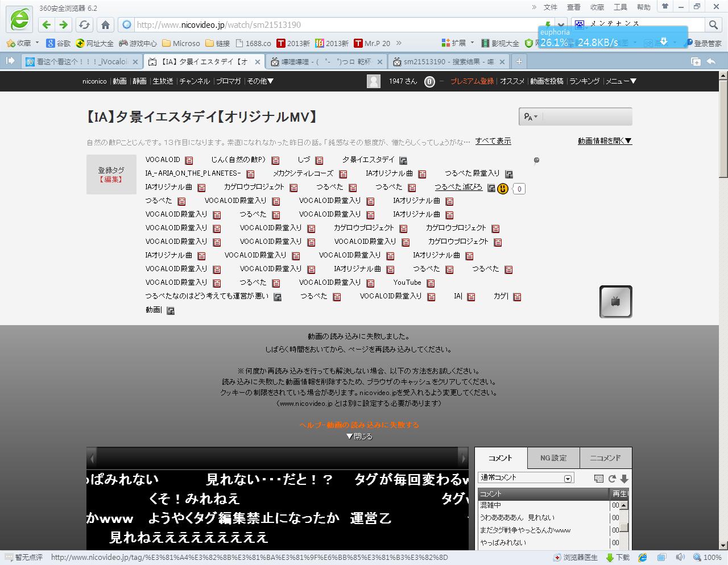
Task: Switch to the ニコメンド tab
Action: click(x=605, y=458)
